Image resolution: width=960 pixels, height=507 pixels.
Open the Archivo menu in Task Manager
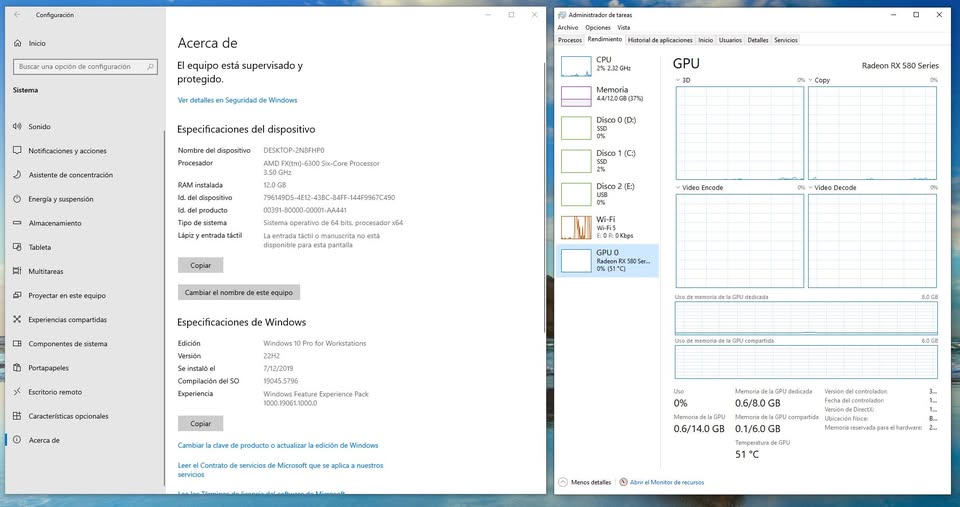pos(568,28)
